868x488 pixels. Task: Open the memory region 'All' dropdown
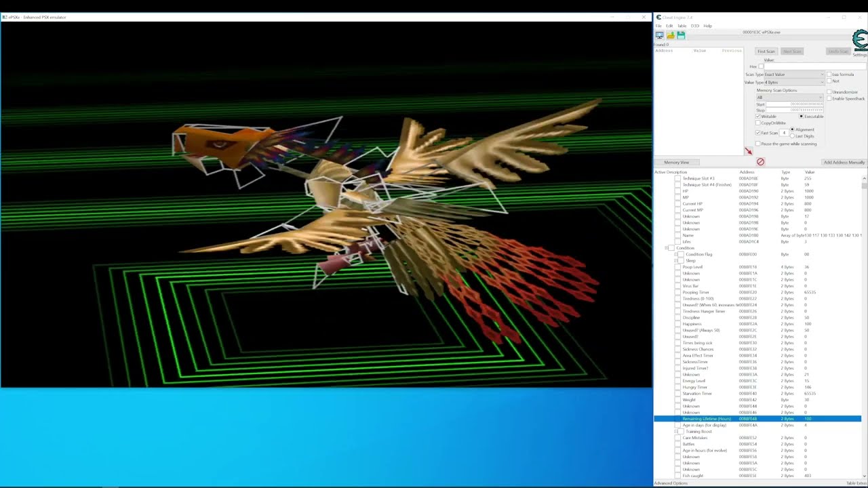point(790,98)
